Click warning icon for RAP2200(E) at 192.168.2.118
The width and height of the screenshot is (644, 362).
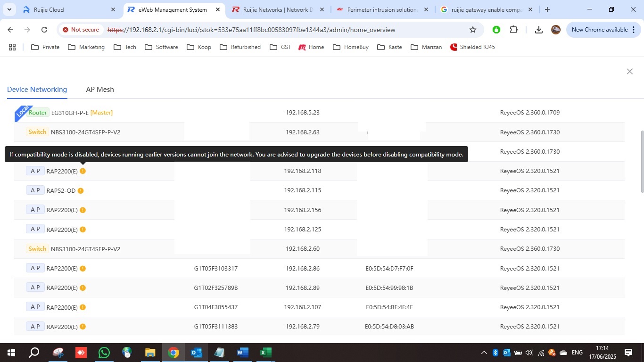click(83, 171)
